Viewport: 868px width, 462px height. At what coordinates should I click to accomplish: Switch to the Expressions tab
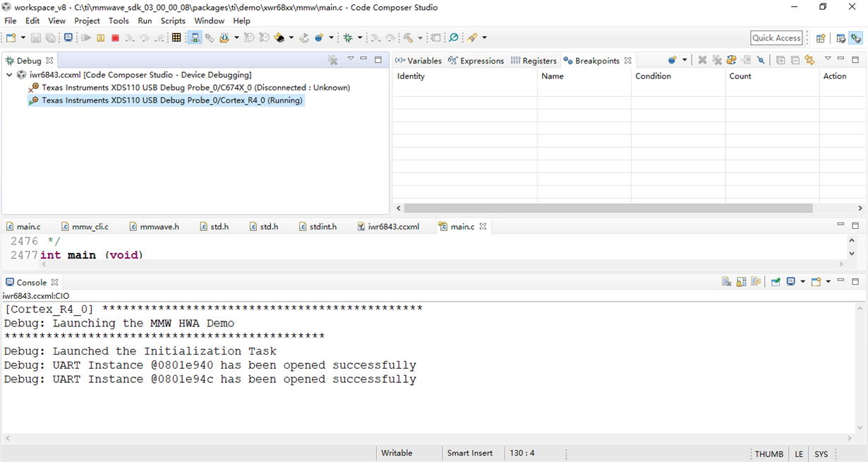click(476, 61)
